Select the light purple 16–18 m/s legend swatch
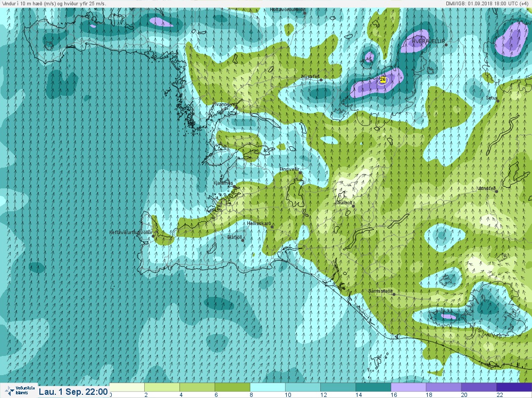This screenshot has width=532, height=398. (x=409, y=387)
